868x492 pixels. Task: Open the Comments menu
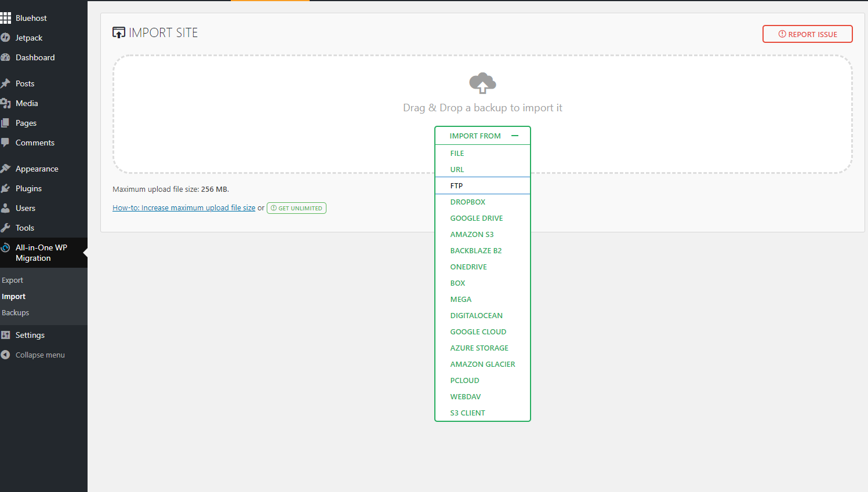(x=43, y=143)
